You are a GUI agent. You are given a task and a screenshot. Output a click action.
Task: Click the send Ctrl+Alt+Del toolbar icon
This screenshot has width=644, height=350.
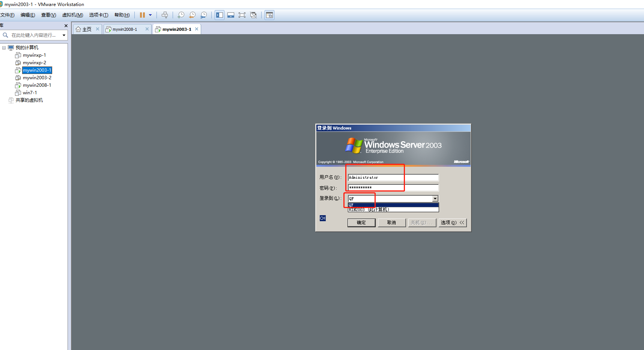pos(165,15)
